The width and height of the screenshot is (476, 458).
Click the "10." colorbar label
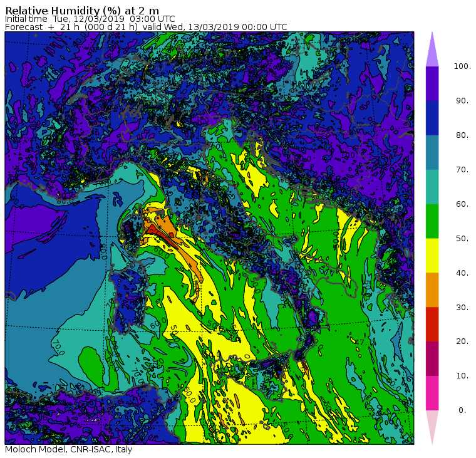tap(462, 376)
